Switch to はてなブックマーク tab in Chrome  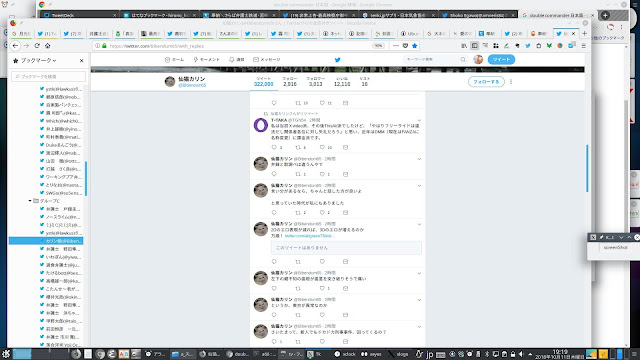[x=159, y=15]
